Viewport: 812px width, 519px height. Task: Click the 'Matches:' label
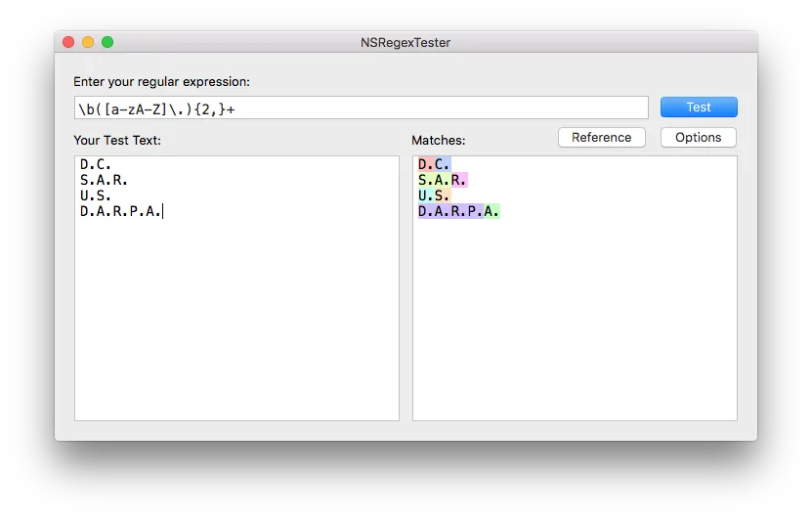(438, 141)
